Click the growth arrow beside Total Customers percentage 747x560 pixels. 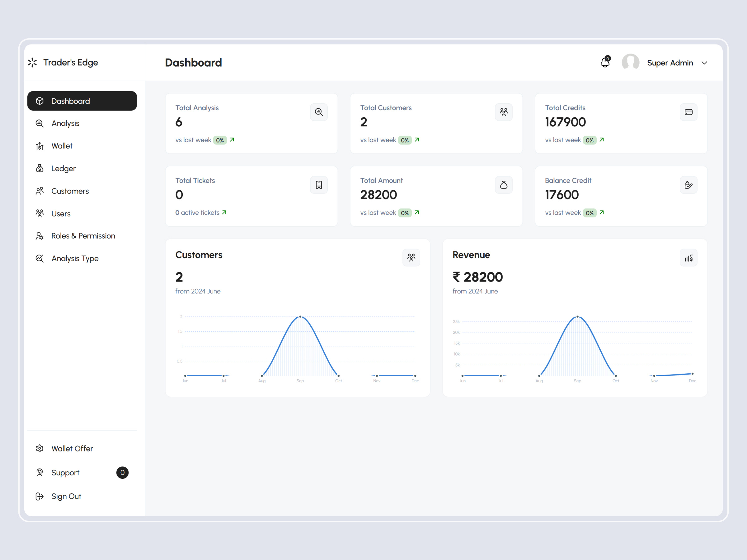(x=417, y=140)
